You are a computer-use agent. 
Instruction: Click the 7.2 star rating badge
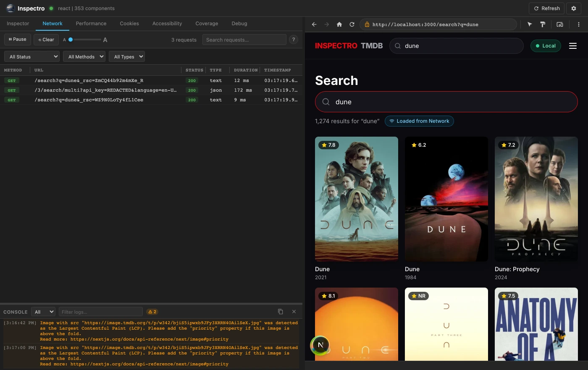point(508,145)
